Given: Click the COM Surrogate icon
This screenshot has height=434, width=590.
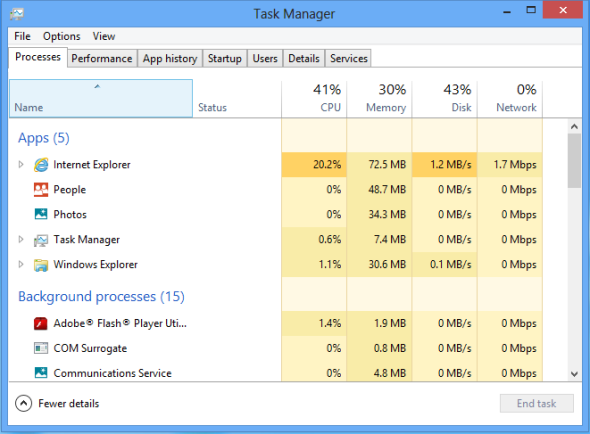Looking at the screenshot, I should pos(41,348).
